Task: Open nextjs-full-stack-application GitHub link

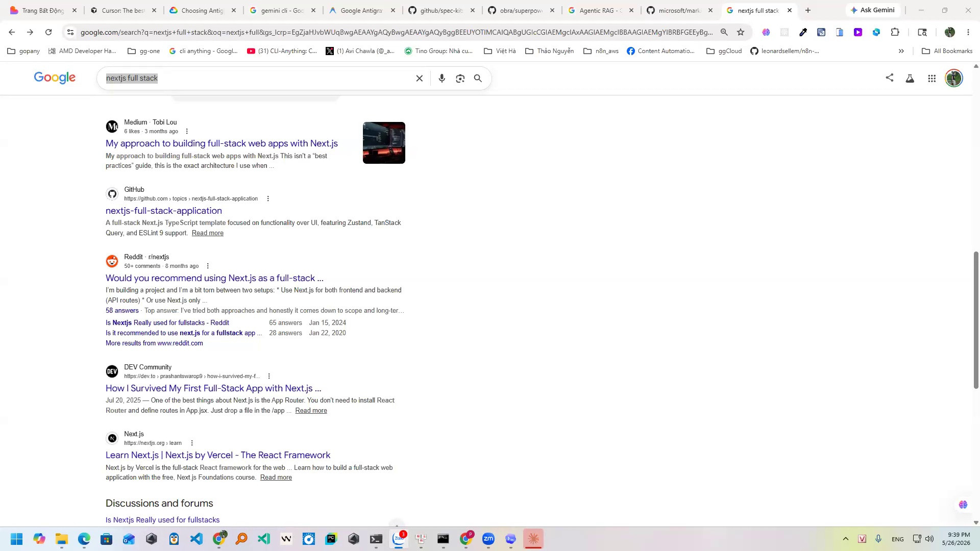Action: pyautogui.click(x=164, y=211)
